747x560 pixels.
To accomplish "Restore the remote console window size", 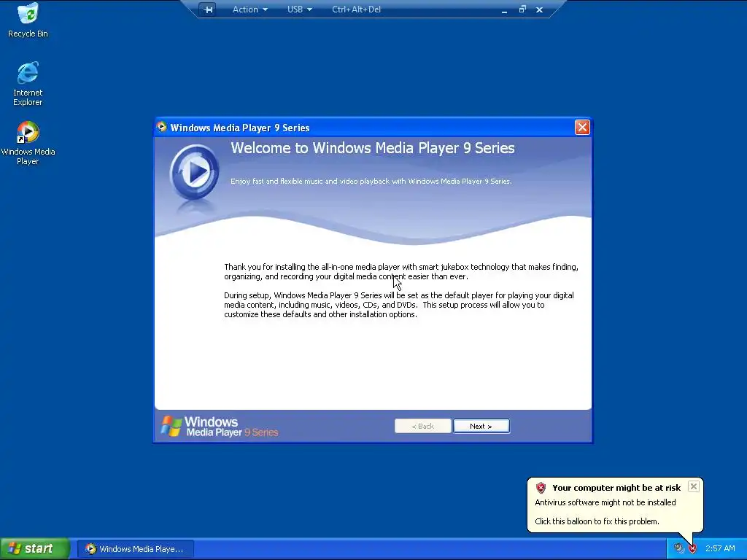I will pyautogui.click(x=522, y=9).
